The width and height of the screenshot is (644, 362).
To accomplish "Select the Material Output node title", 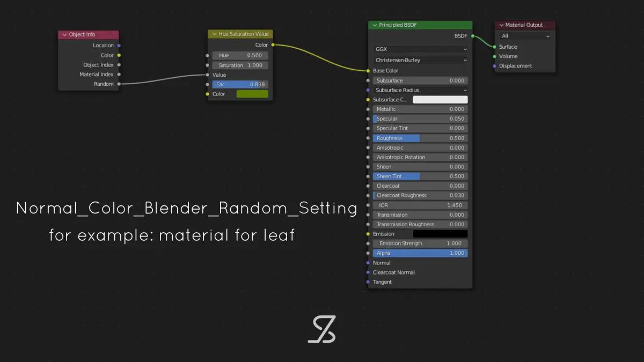I will [x=524, y=25].
